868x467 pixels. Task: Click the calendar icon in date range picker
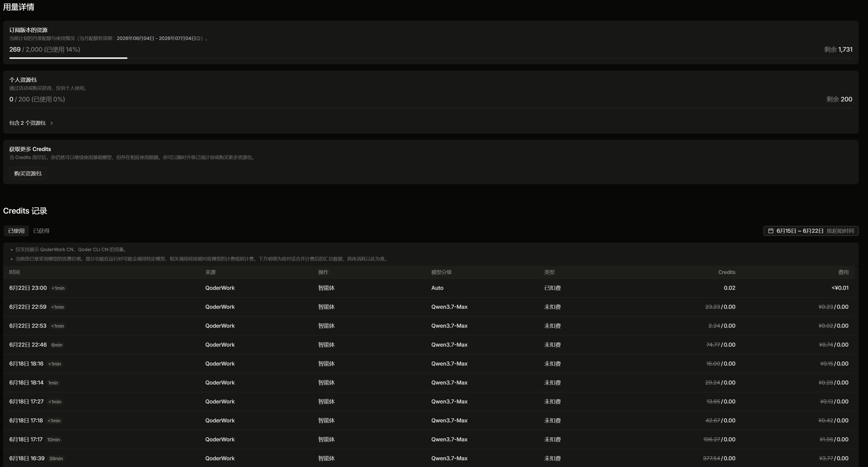point(770,231)
